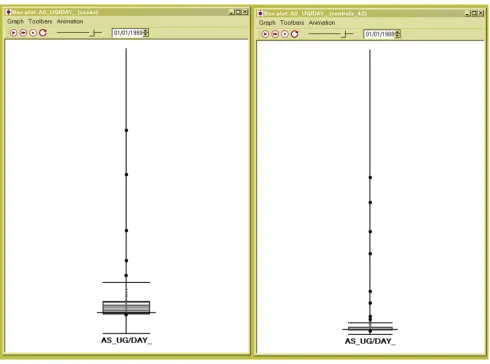Select the thin box in the controls box plot

[x=370, y=329]
